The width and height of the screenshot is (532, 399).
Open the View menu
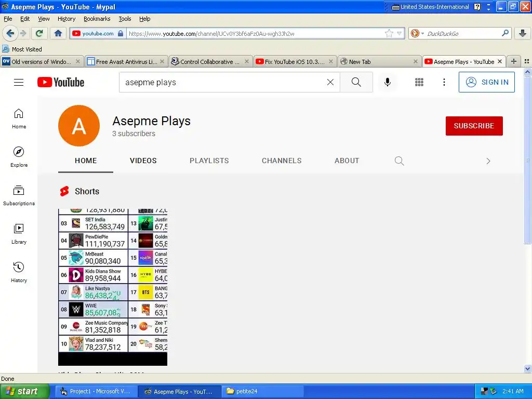44,19
